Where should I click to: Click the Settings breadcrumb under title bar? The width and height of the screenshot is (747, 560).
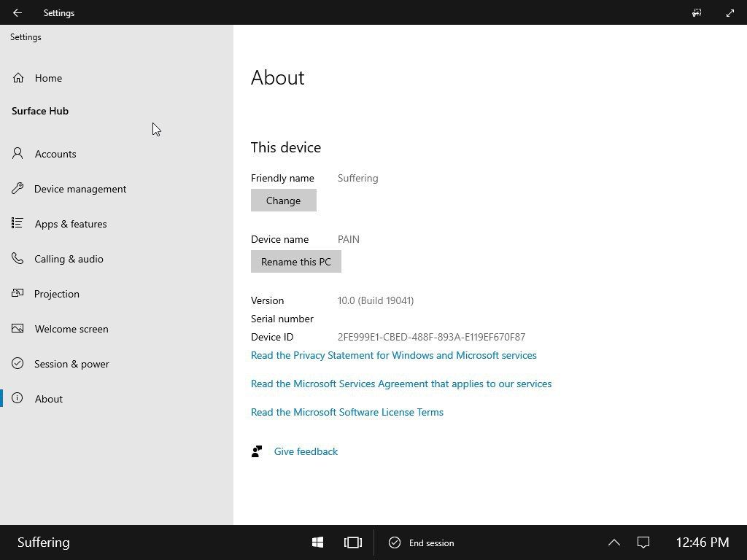tap(26, 37)
